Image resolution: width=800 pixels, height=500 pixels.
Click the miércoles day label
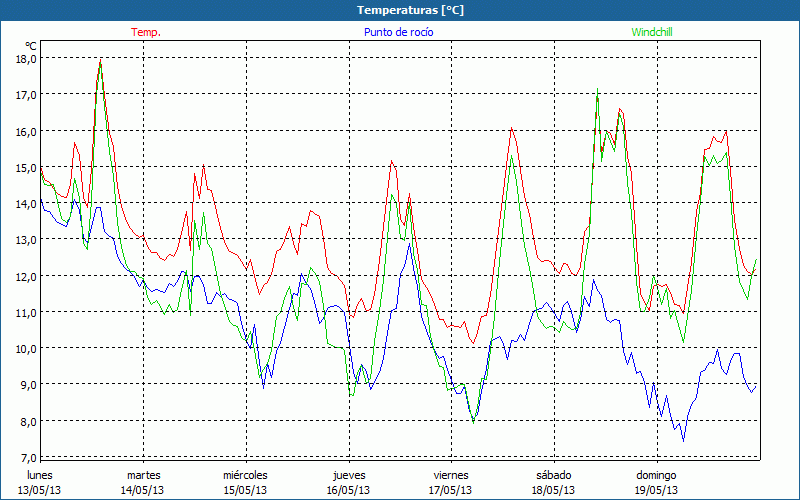245,475
